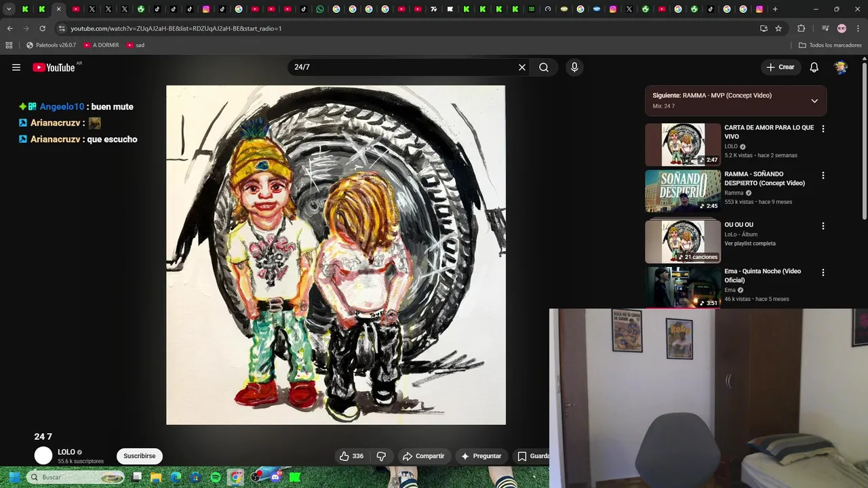Screen dimensions: 868x488
Task: Open Discord from taskbar
Action: [x=275, y=477]
